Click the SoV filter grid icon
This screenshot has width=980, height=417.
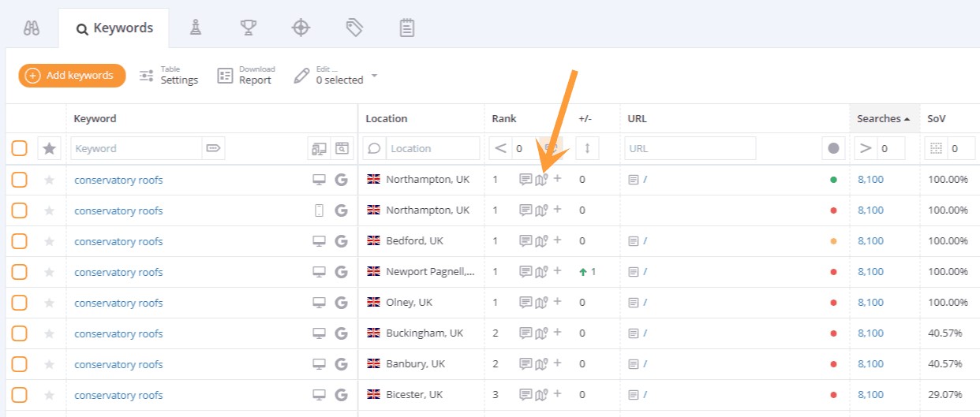coord(937,148)
